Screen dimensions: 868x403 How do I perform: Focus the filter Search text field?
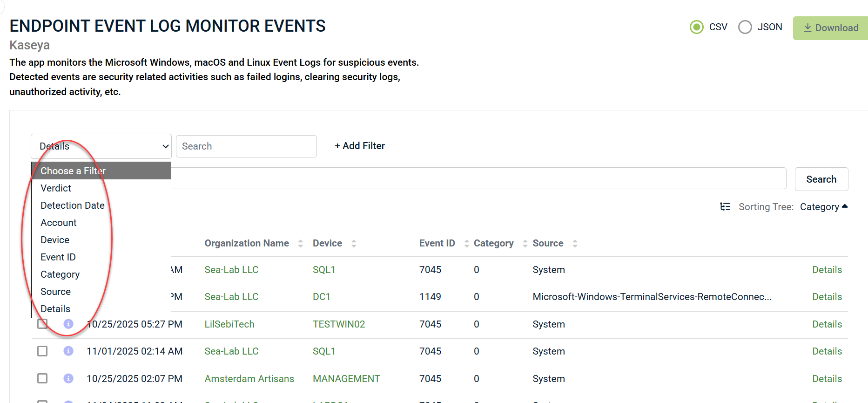click(246, 146)
